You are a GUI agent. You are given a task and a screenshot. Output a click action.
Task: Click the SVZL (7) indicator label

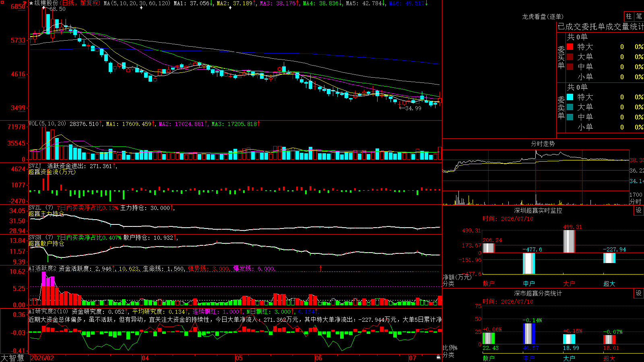point(41,208)
